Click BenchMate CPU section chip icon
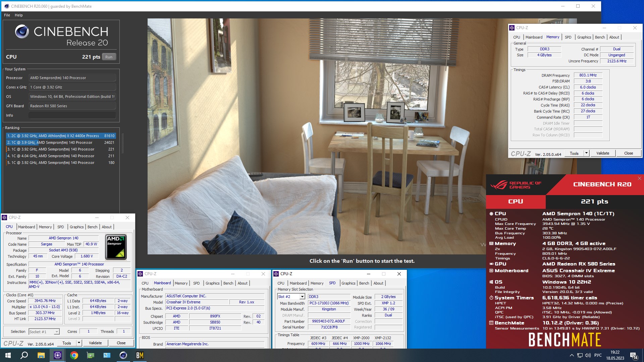 (x=491, y=214)
